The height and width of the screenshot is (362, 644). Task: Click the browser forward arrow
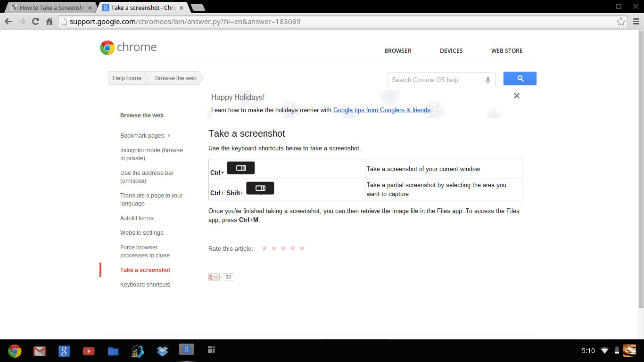[x=22, y=21]
